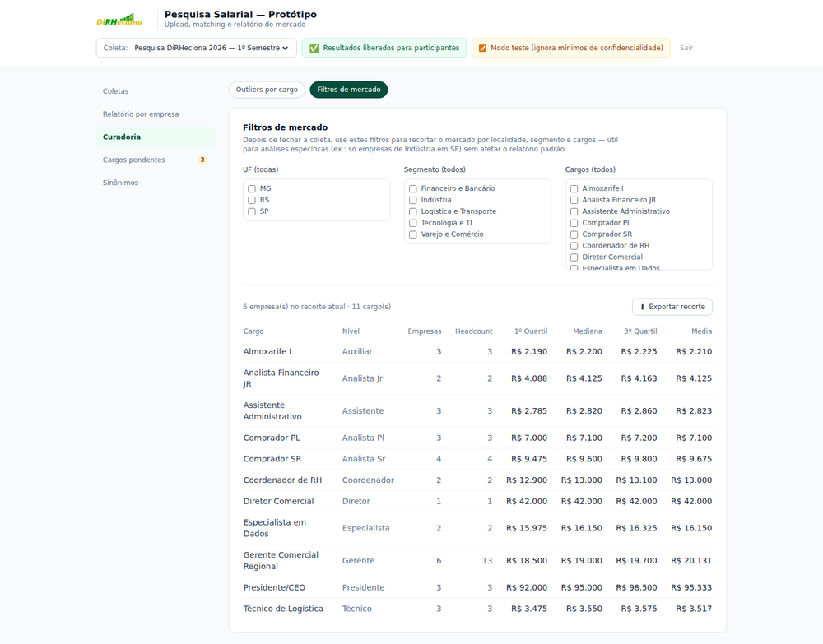Check Diretor Comercial cargo filter
The image size is (823, 644).
pos(574,257)
